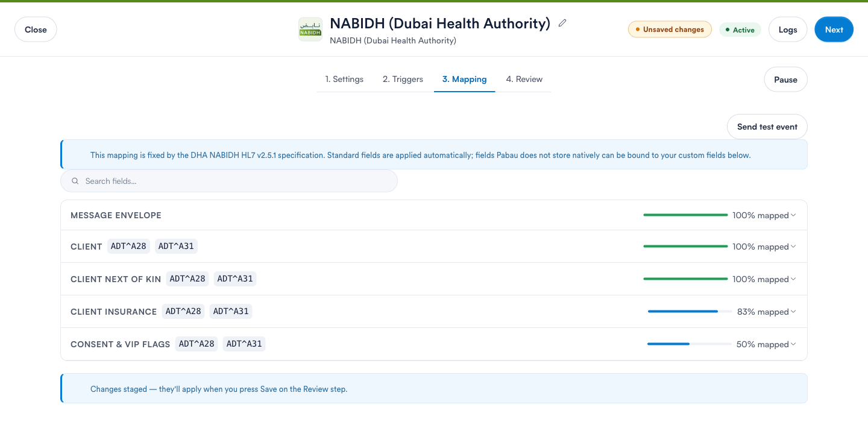Go to the 4. Review tab
The height and width of the screenshot is (422, 868).
click(524, 79)
